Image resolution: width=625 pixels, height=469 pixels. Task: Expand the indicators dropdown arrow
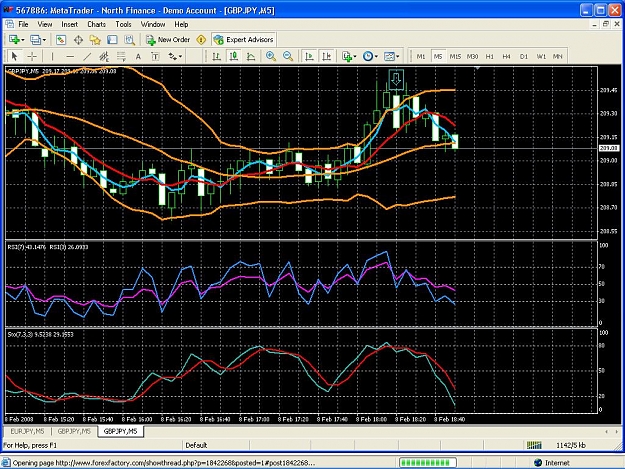(x=355, y=57)
